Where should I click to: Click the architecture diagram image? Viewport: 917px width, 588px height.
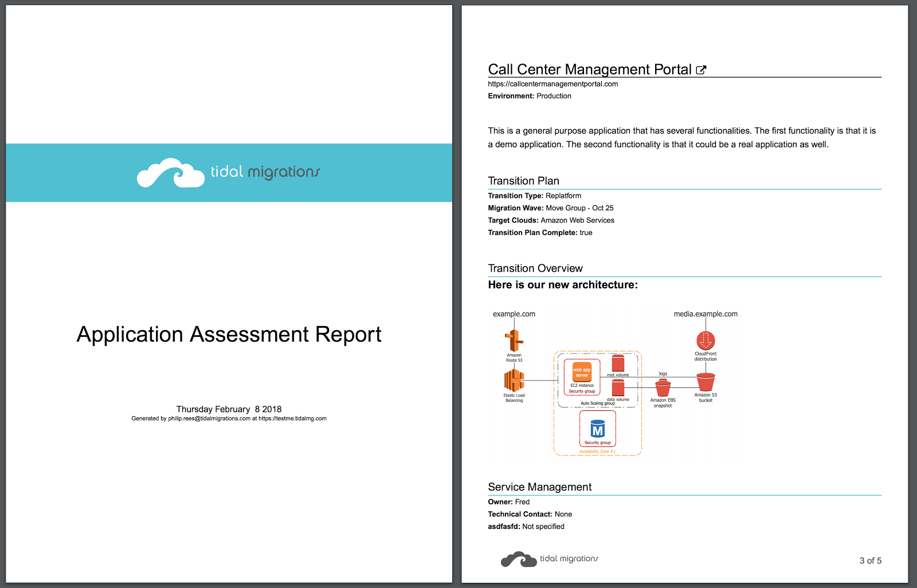(x=616, y=382)
